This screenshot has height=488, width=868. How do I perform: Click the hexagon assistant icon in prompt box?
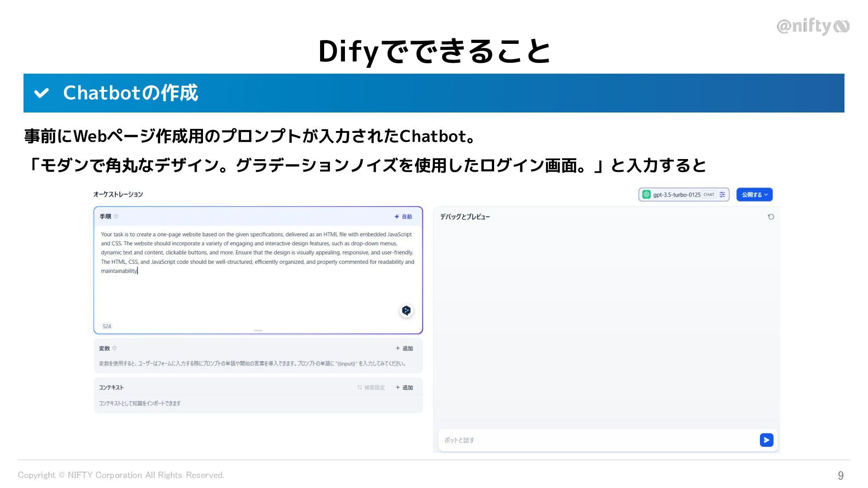pyautogui.click(x=406, y=310)
